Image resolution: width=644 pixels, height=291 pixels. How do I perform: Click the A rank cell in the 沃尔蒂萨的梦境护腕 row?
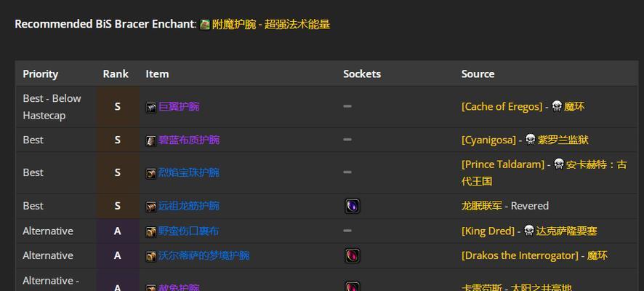point(118,255)
